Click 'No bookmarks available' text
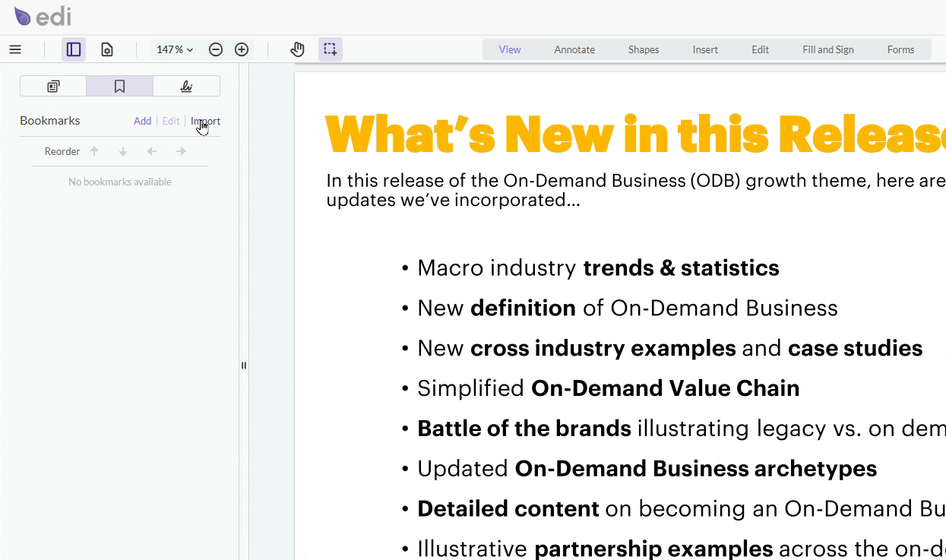The width and height of the screenshot is (946, 560). pos(120,182)
